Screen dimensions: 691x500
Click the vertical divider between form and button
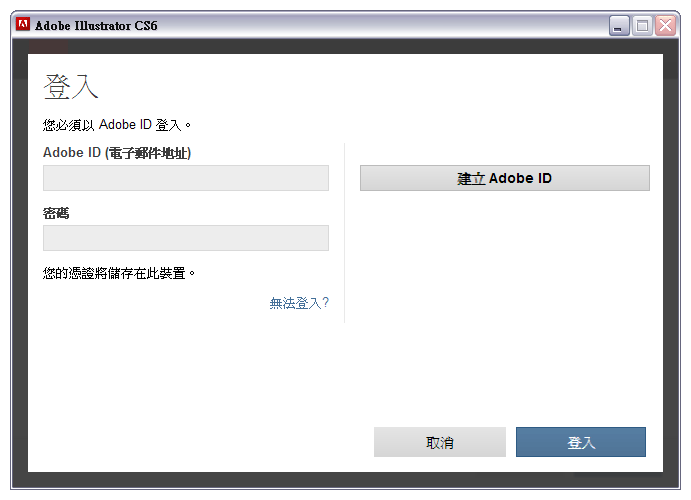tap(345, 233)
